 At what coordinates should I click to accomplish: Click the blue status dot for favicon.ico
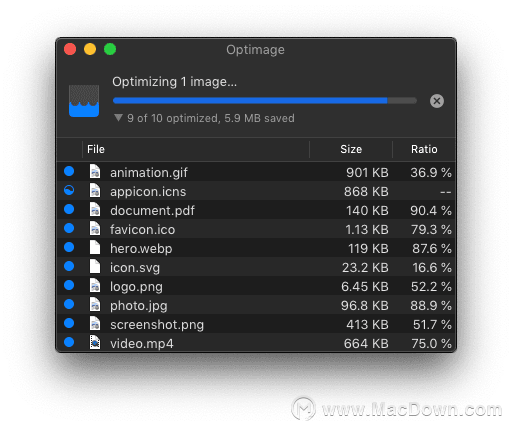click(x=69, y=228)
